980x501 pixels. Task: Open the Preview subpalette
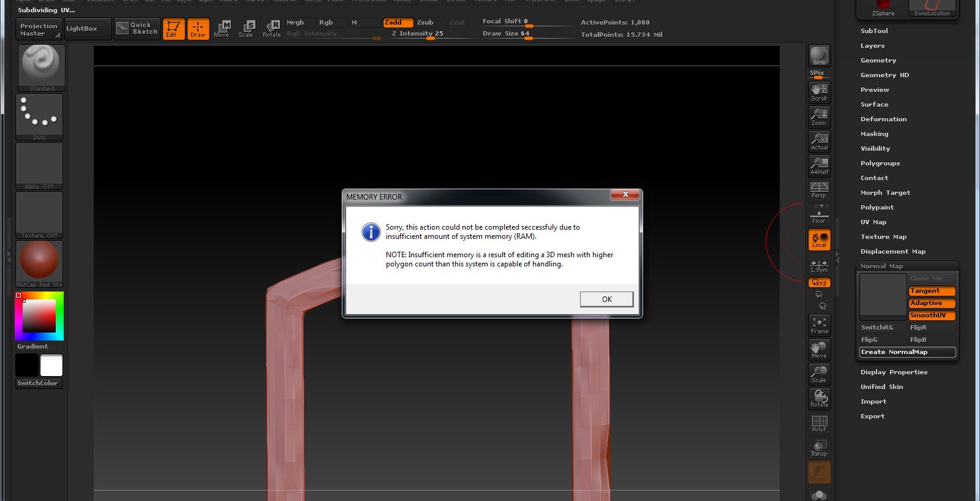point(875,90)
